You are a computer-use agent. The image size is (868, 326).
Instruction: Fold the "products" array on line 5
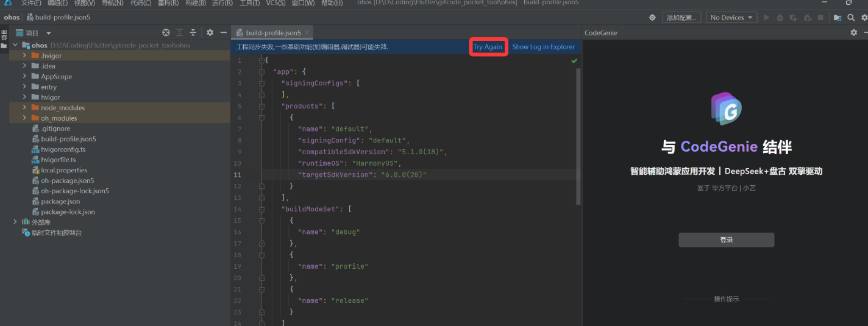(261, 106)
